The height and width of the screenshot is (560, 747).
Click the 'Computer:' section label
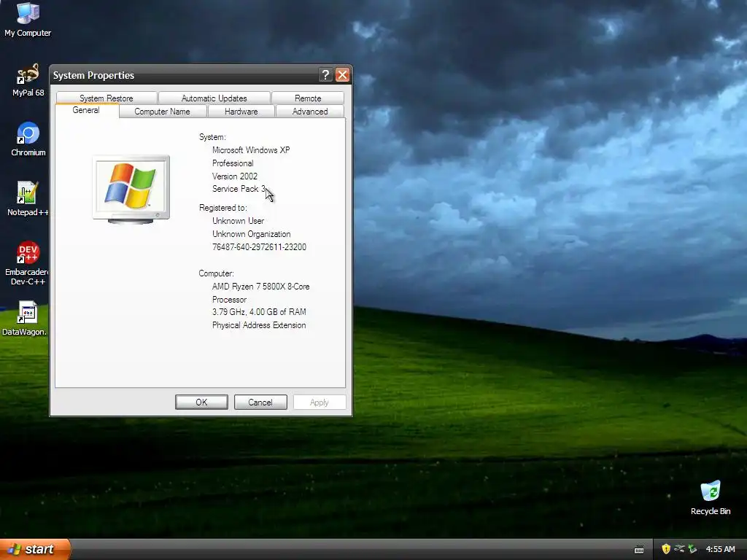point(216,273)
